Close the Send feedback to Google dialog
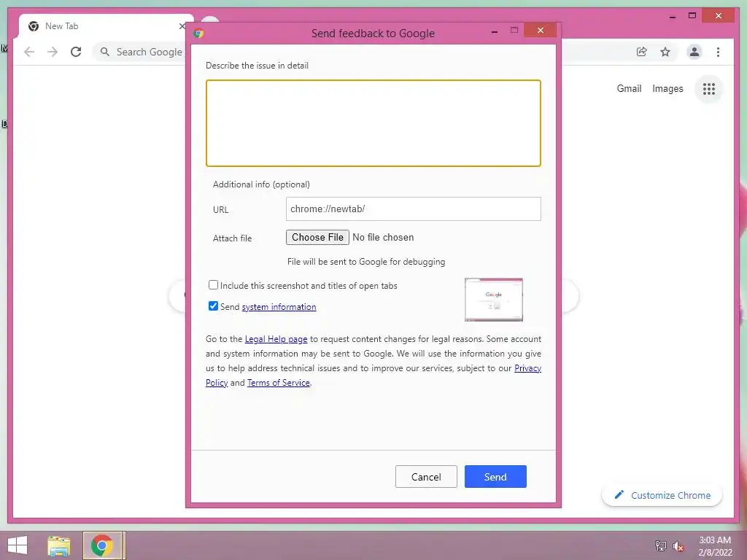Viewport: 747px width, 560px height. click(x=541, y=31)
